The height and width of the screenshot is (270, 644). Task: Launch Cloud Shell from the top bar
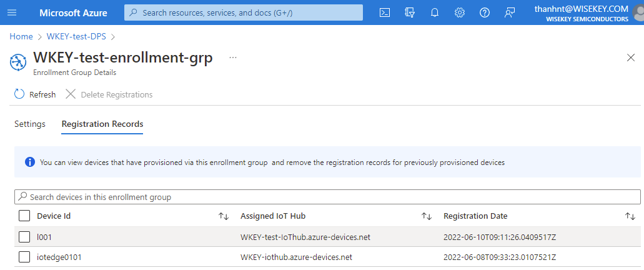click(x=385, y=12)
